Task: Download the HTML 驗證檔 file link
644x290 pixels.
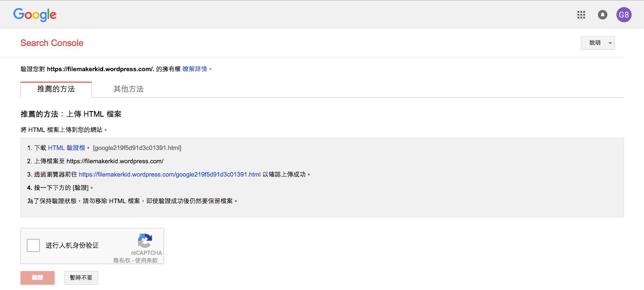Action: (x=67, y=148)
